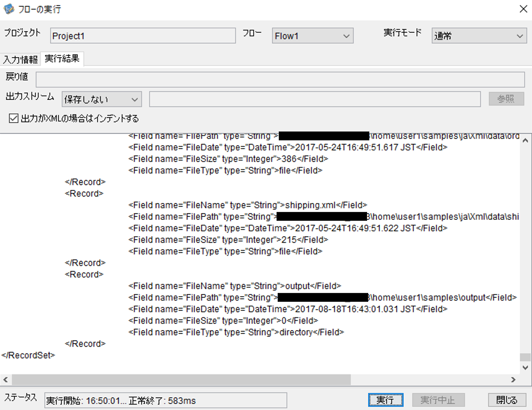Close the フローの実行 dialog with the X icon
Viewport: 532px width, 410px height.
click(523, 9)
